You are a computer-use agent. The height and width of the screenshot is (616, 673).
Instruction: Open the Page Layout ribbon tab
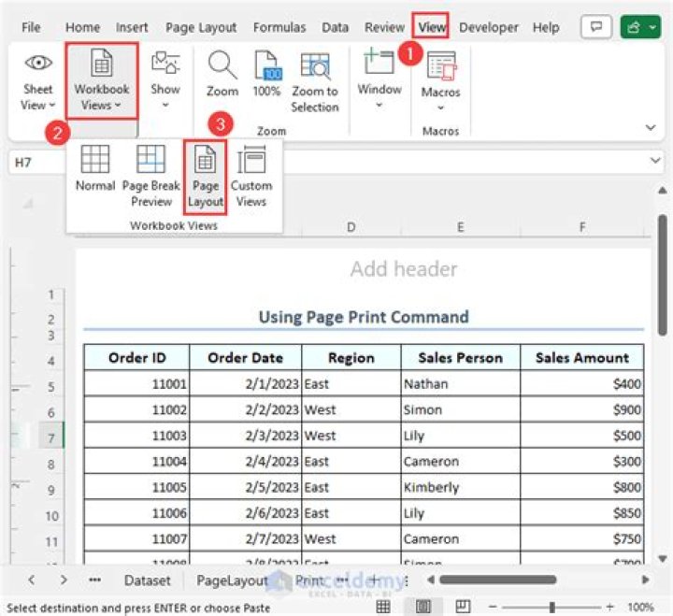click(x=201, y=27)
